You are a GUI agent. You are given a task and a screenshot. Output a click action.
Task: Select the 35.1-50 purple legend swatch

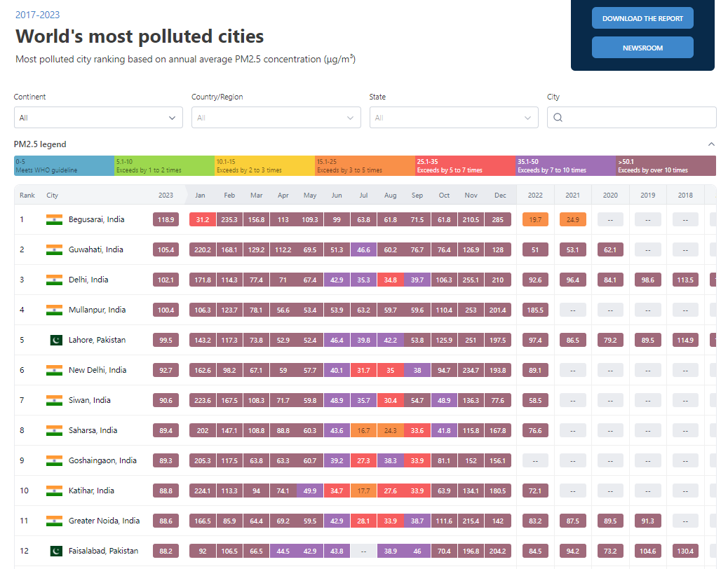565,166
